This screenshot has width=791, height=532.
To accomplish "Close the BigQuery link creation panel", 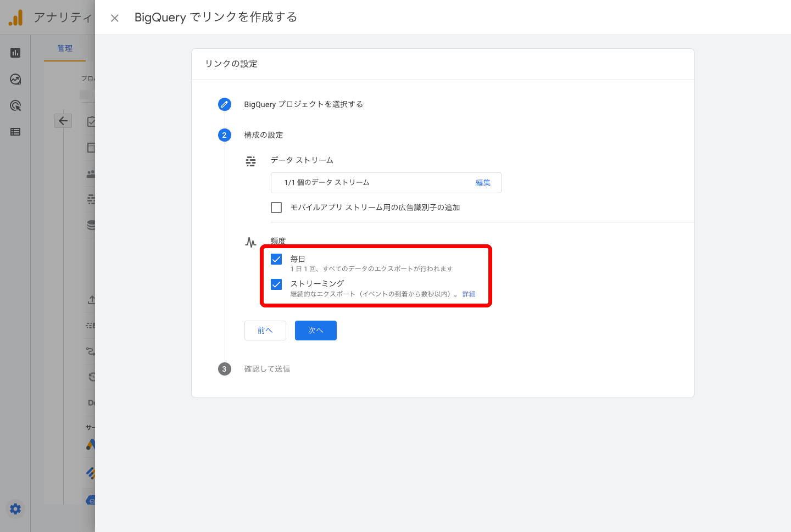I will [x=115, y=18].
